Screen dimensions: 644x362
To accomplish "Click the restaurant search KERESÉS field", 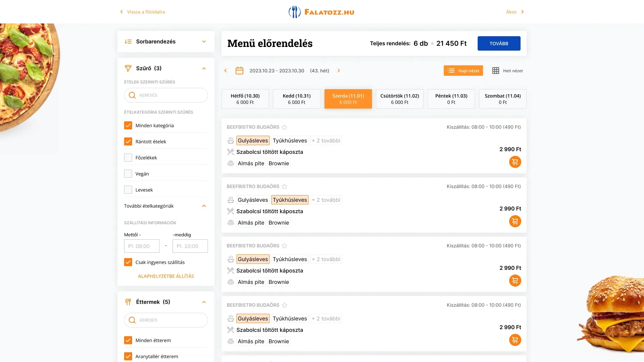I will [166, 320].
